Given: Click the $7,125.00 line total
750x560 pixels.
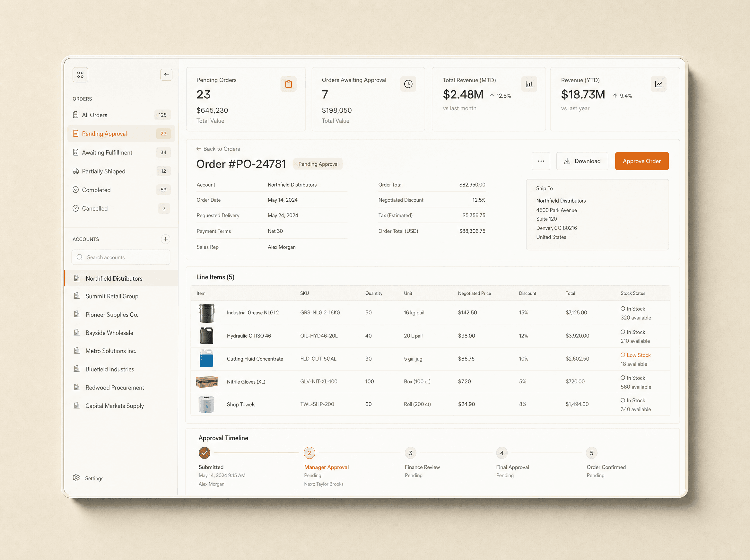Looking at the screenshot, I should coord(576,312).
